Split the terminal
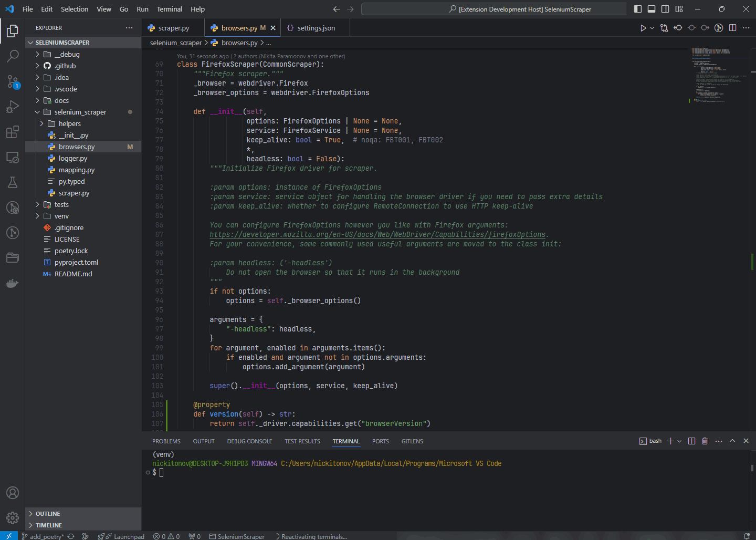This screenshot has width=756, height=540. point(691,441)
